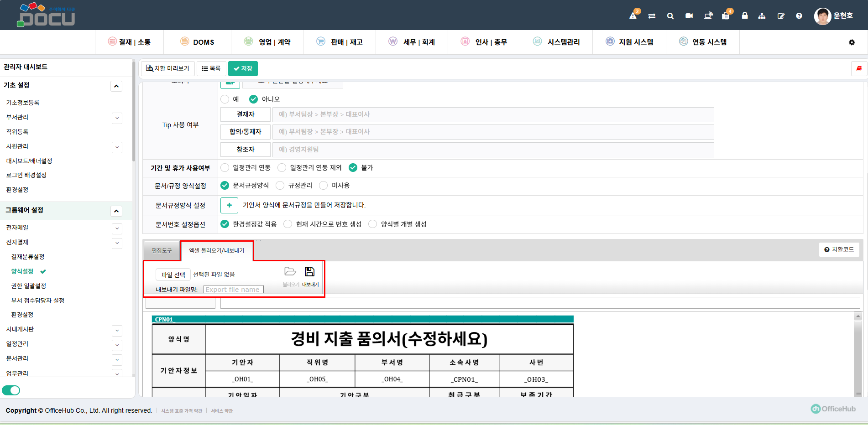Click the DOCU logo

46,15
